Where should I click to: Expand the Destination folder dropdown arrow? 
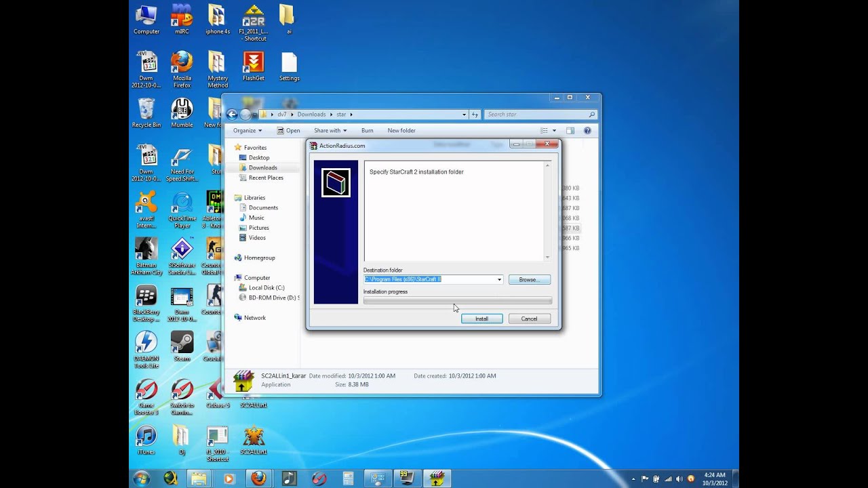(499, 279)
